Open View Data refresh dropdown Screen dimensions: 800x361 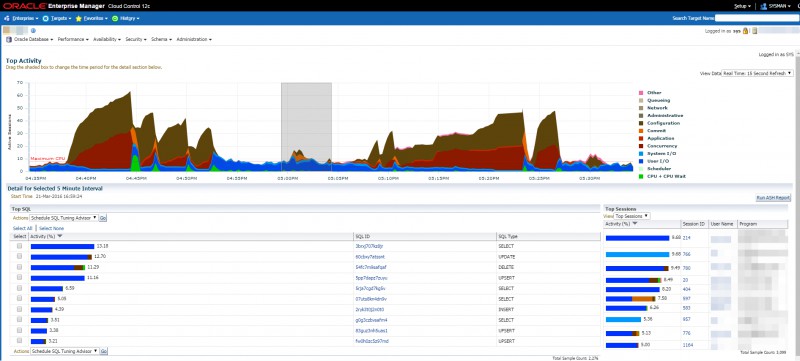tap(757, 73)
